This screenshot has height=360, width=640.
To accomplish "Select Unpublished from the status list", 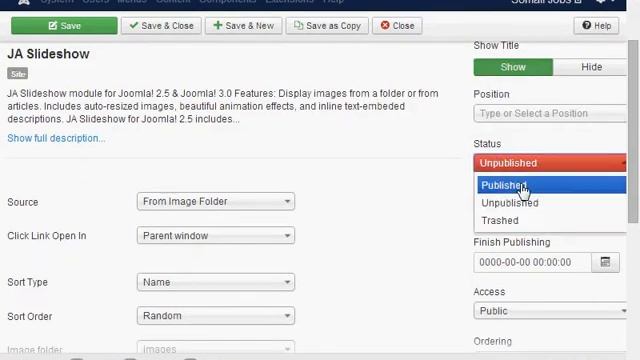I will (551, 203).
